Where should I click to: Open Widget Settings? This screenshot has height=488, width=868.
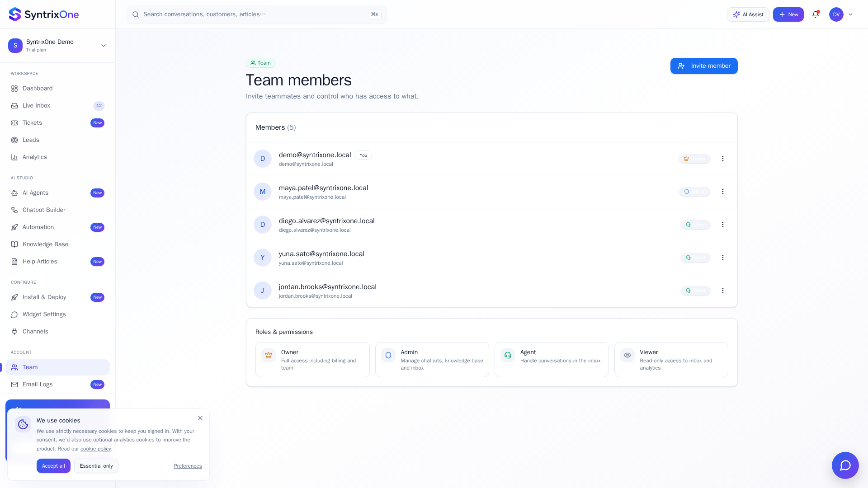click(x=57, y=314)
